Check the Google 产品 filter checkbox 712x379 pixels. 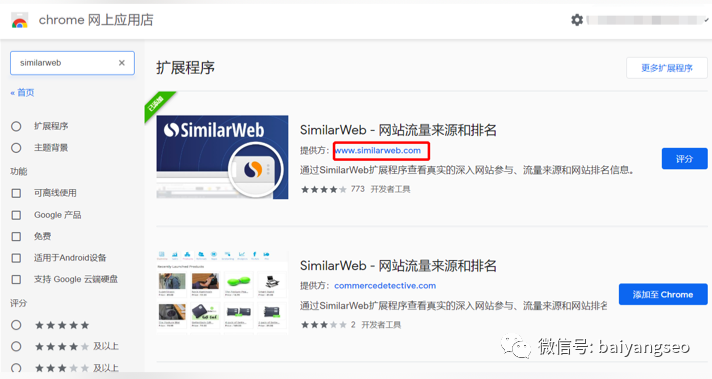point(16,215)
